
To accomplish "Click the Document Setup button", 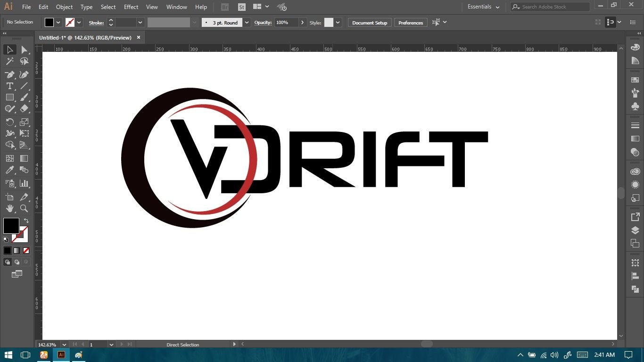I will (369, 23).
